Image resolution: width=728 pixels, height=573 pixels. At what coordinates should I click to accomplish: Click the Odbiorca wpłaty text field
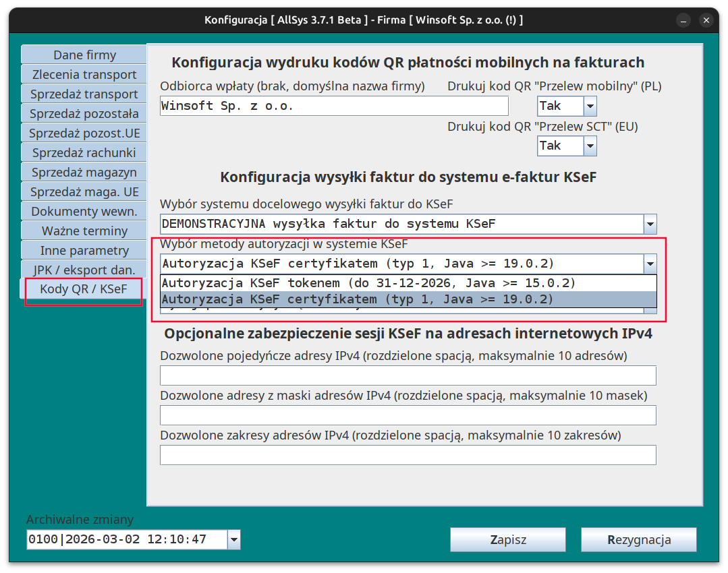click(334, 107)
